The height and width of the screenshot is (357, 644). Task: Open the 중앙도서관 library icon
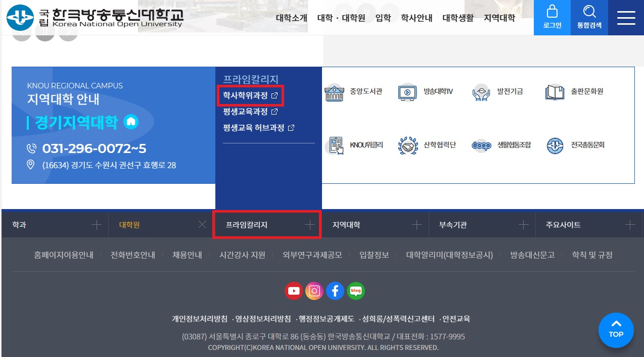(334, 92)
